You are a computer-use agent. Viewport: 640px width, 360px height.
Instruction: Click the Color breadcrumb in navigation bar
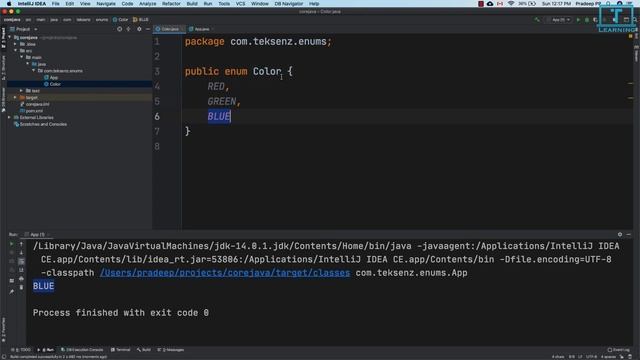[x=120, y=20]
